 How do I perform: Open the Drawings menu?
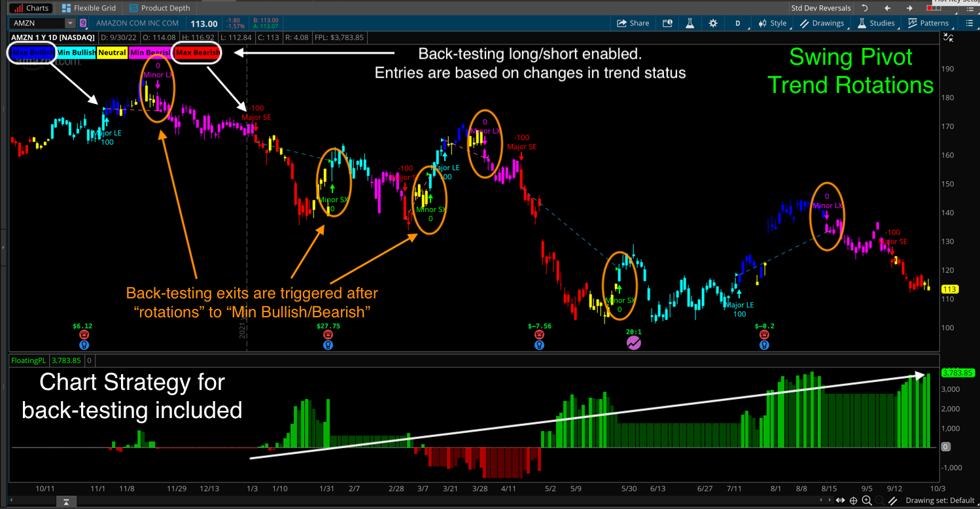point(822,23)
